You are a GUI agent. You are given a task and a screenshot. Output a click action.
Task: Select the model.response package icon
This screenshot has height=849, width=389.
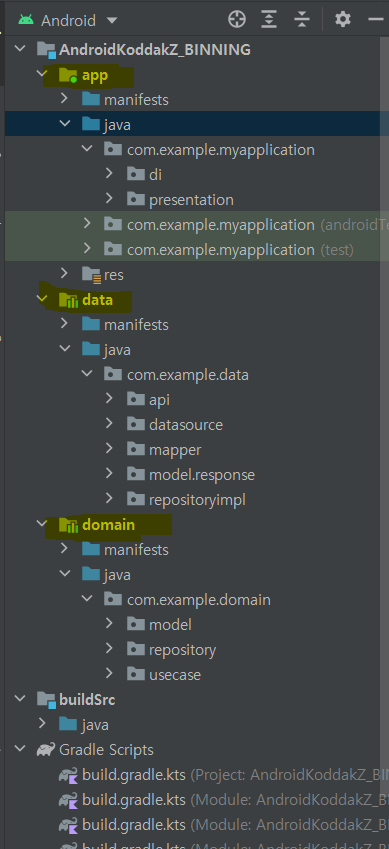[135, 474]
